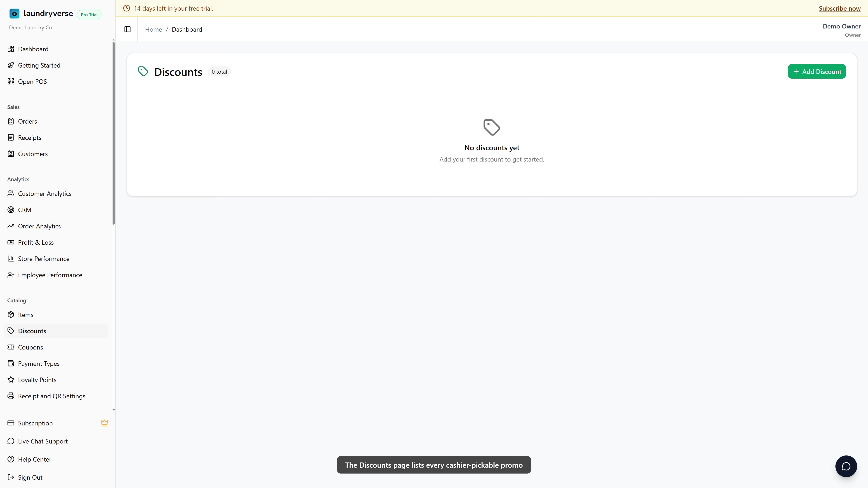Click the Coupons ticket icon
This screenshot has width=868, height=488.
(11, 347)
